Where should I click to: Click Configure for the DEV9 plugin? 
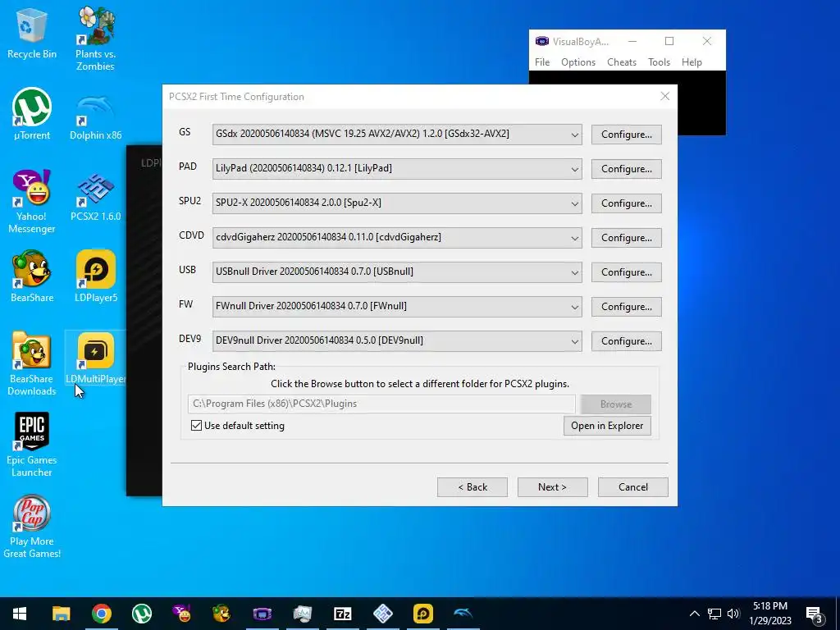pyautogui.click(x=626, y=341)
